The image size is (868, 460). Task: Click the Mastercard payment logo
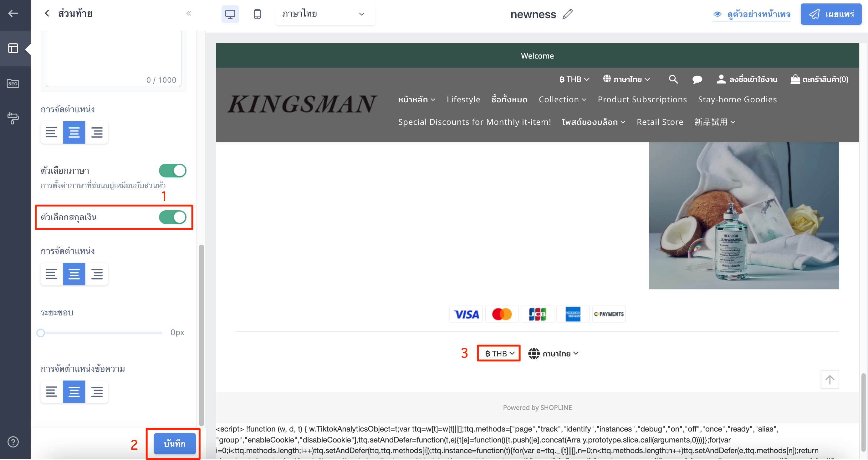pyautogui.click(x=502, y=314)
